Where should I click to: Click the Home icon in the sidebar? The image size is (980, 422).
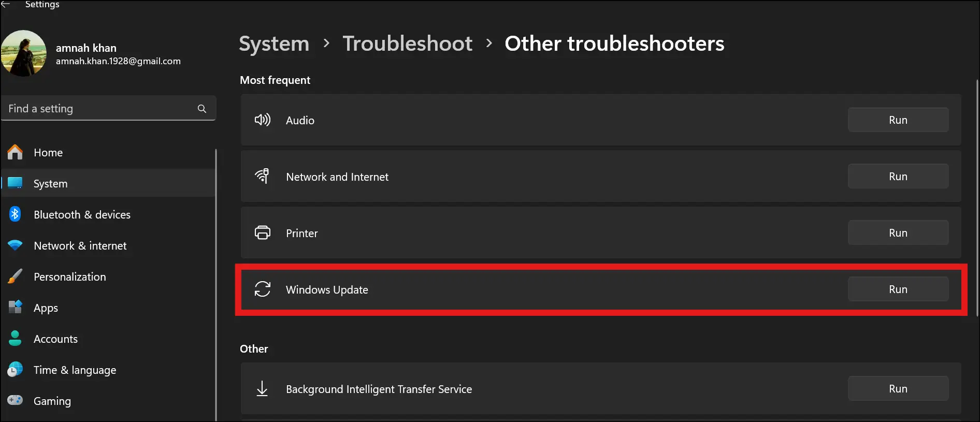[15, 152]
